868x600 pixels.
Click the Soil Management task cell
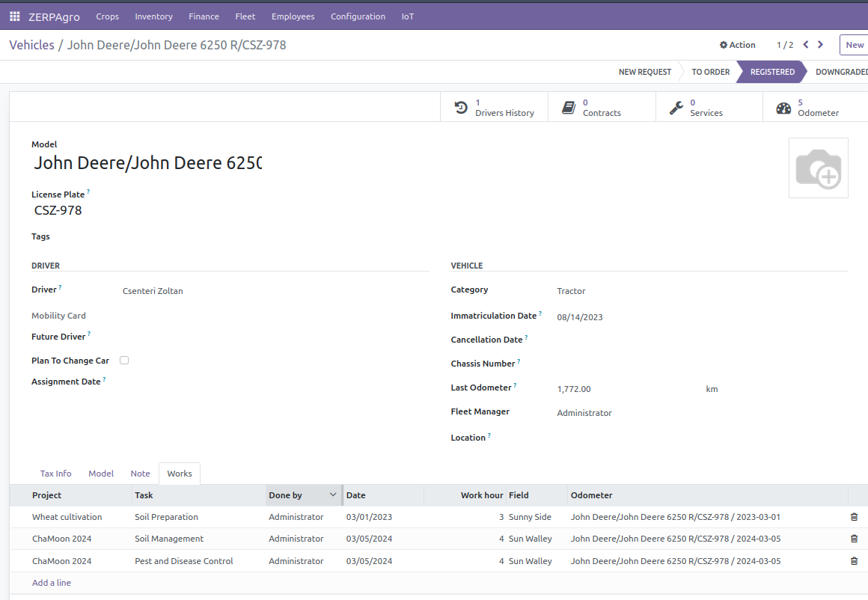[169, 539]
